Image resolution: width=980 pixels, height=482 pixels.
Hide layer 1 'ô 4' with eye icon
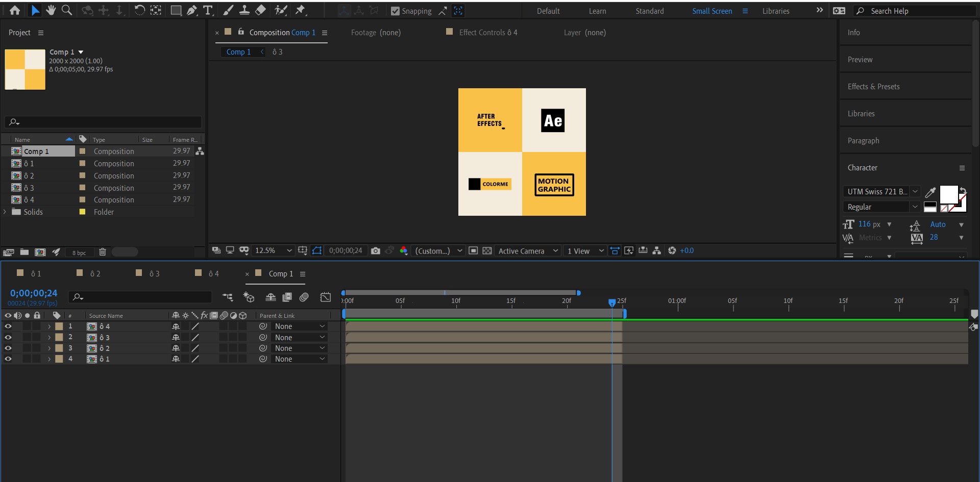pos(8,326)
